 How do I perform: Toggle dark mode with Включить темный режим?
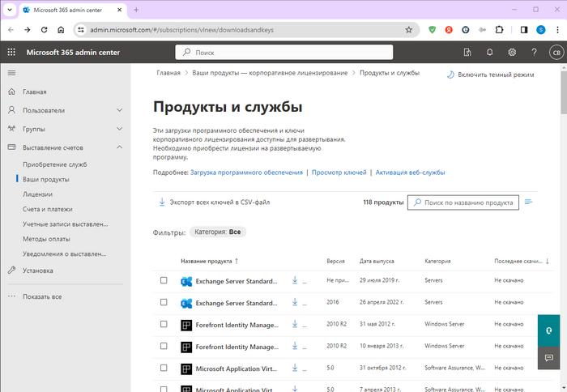click(x=490, y=75)
